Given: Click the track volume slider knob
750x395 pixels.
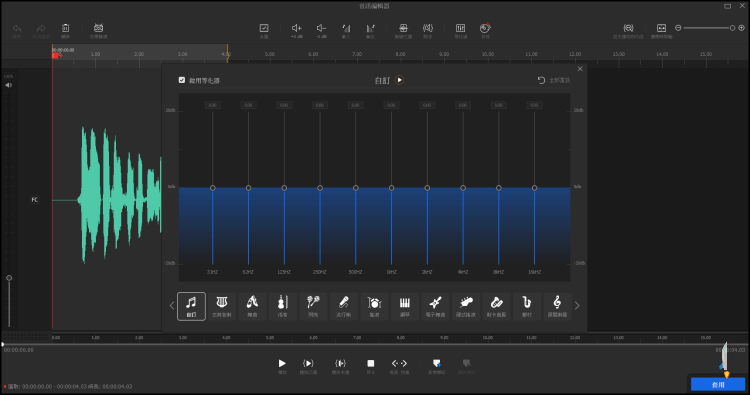Looking at the screenshot, I should pos(9,278).
